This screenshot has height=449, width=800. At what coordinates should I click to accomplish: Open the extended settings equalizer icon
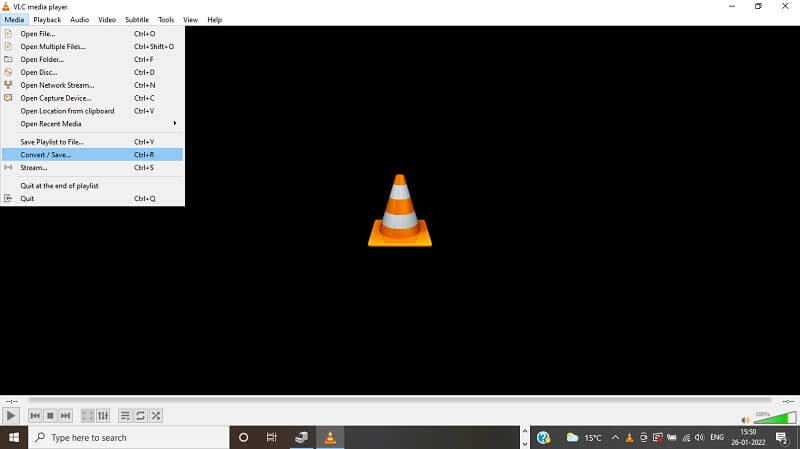pyautogui.click(x=103, y=416)
